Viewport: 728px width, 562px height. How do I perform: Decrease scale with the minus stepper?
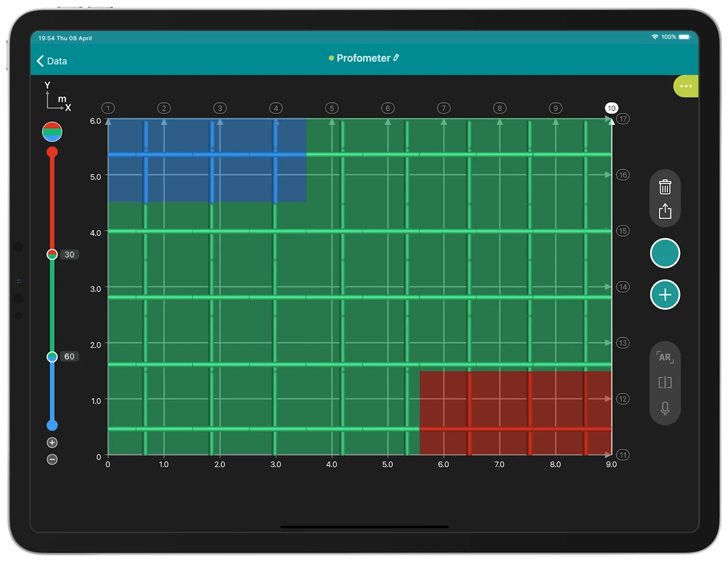(x=52, y=459)
